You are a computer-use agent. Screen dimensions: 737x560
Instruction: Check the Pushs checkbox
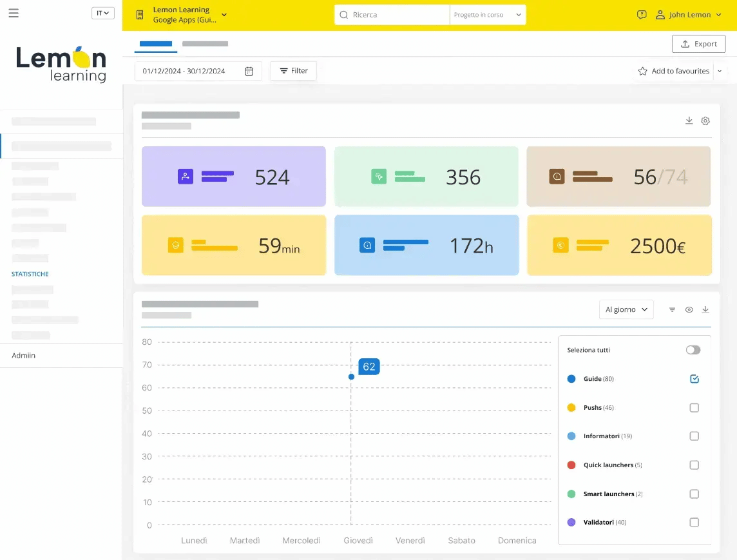point(694,408)
